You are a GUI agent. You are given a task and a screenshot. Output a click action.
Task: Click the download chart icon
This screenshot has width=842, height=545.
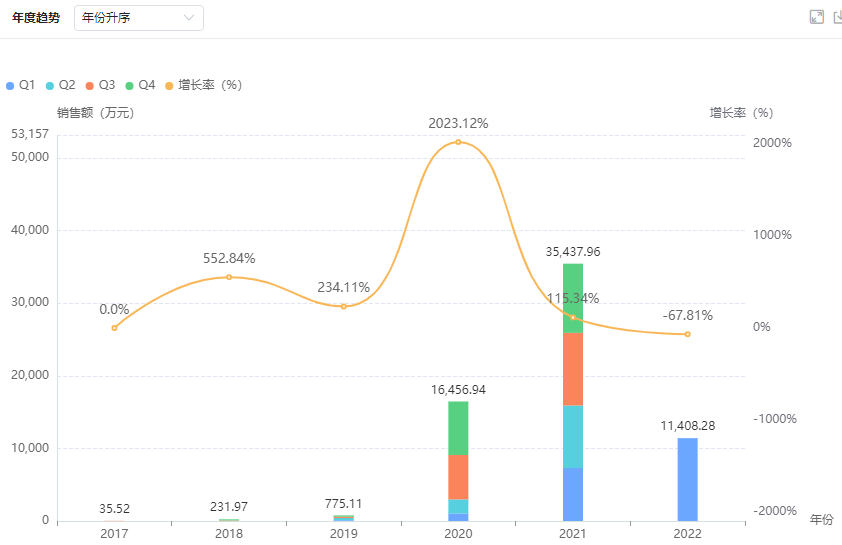(x=838, y=17)
